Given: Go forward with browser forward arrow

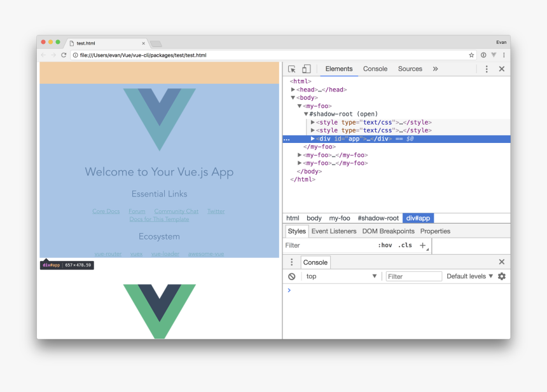Looking at the screenshot, I should coord(53,55).
